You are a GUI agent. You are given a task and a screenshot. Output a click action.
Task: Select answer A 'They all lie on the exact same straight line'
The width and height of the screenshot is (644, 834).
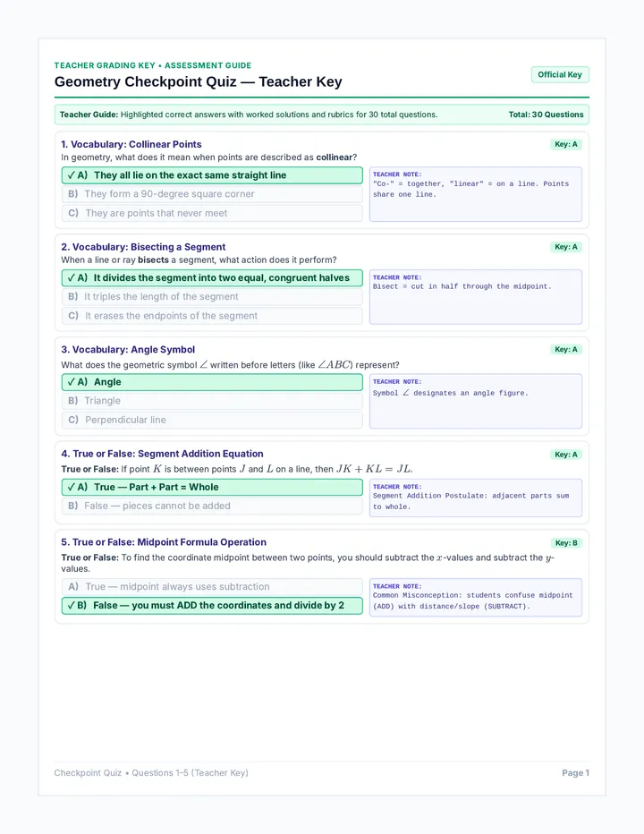click(x=212, y=175)
